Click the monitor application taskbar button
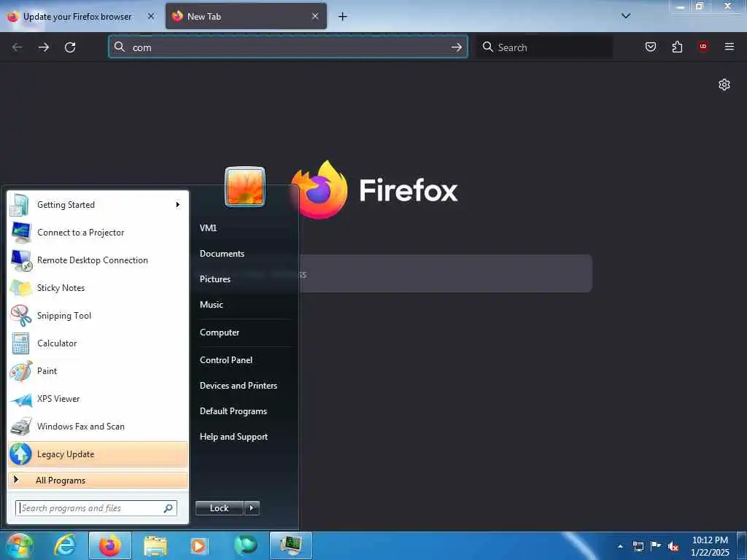 pyautogui.click(x=290, y=545)
